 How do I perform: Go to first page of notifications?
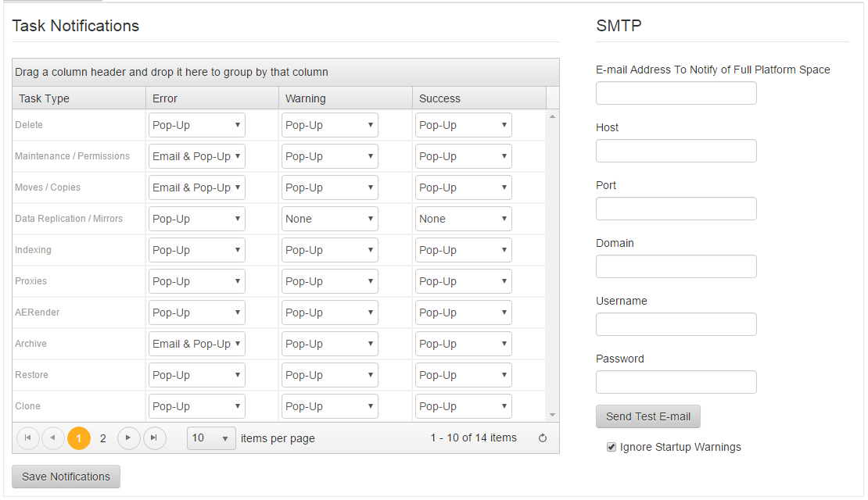coord(27,438)
